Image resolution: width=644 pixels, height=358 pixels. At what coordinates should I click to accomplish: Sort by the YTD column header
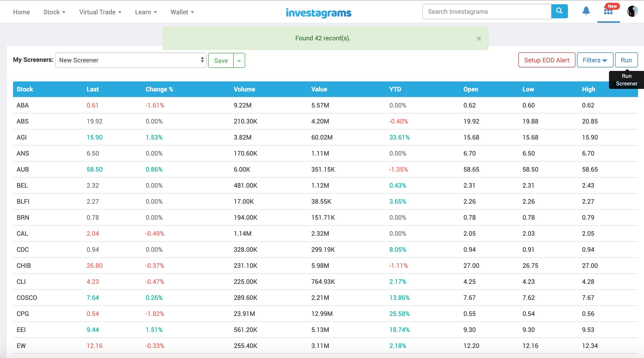point(395,89)
